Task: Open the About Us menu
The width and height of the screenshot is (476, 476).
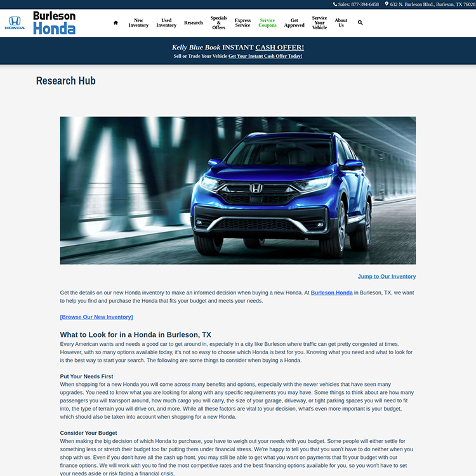Action: click(341, 23)
